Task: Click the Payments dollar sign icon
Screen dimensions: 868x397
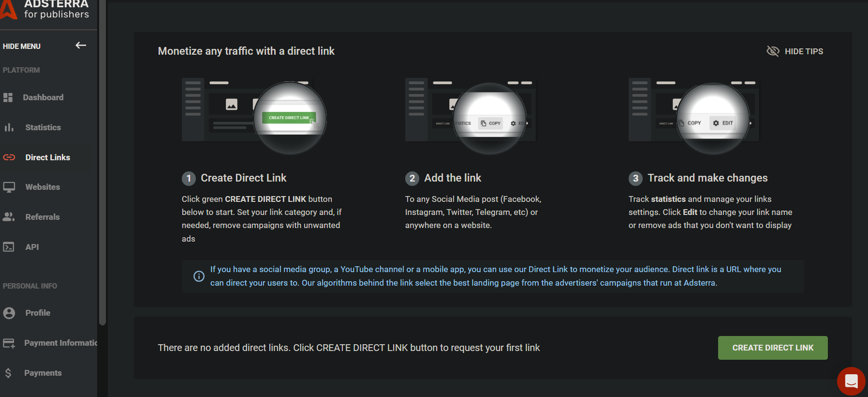Action: pos(8,373)
